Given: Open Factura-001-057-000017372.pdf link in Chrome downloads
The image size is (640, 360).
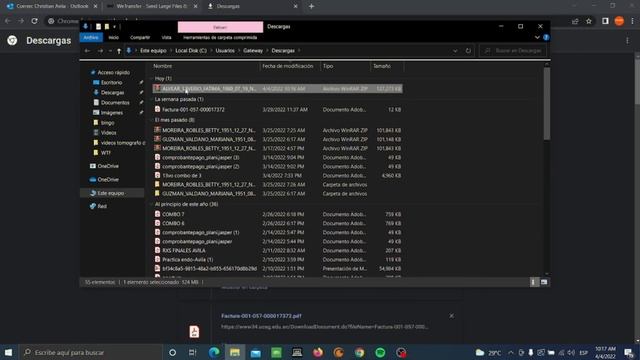Looking at the screenshot, I should click(x=261, y=316).
